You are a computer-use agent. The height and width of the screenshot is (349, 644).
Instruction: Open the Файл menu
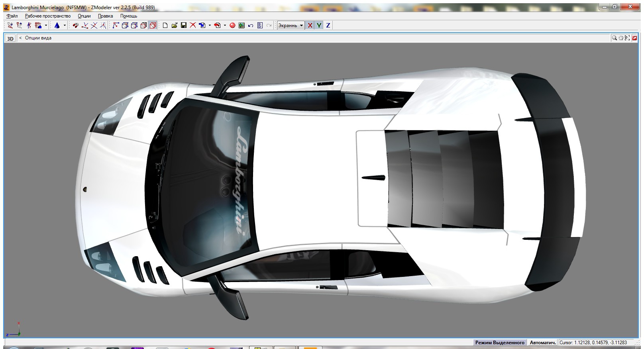coord(12,16)
